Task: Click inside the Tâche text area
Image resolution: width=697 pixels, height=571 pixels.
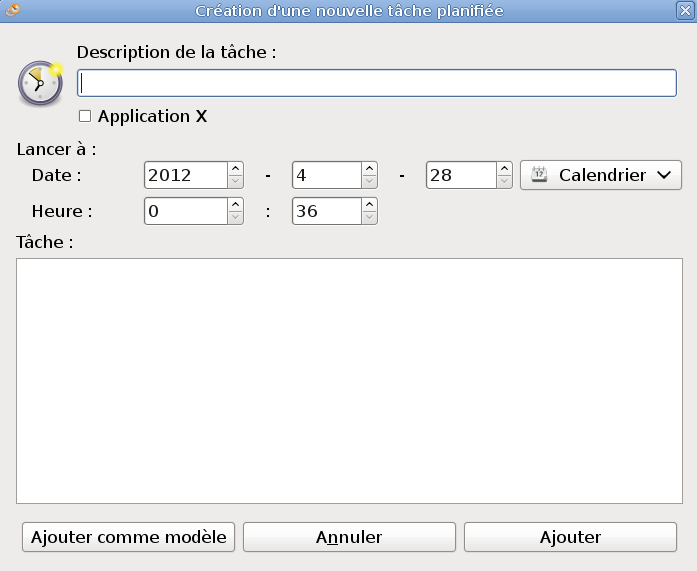Action: click(x=348, y=380)
